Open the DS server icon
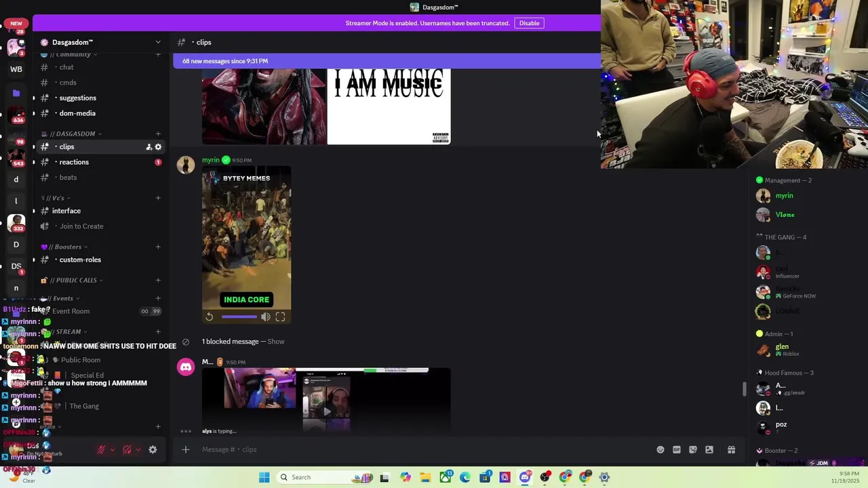868x488 pixels. (x=16, y=266)
